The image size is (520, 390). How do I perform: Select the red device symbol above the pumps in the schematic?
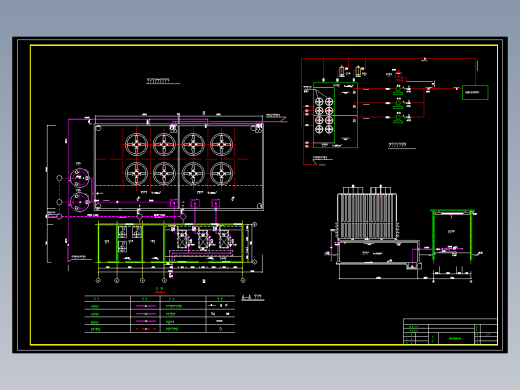(401, 76)
